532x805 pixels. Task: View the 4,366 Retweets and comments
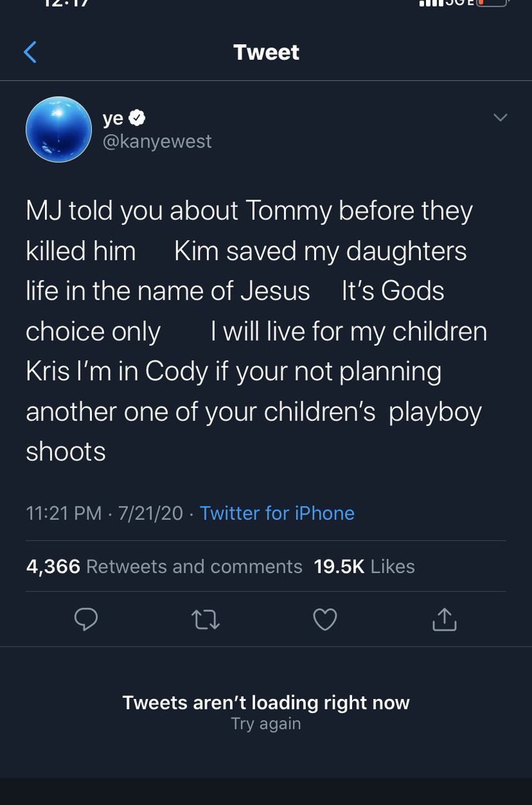(164, 566)
